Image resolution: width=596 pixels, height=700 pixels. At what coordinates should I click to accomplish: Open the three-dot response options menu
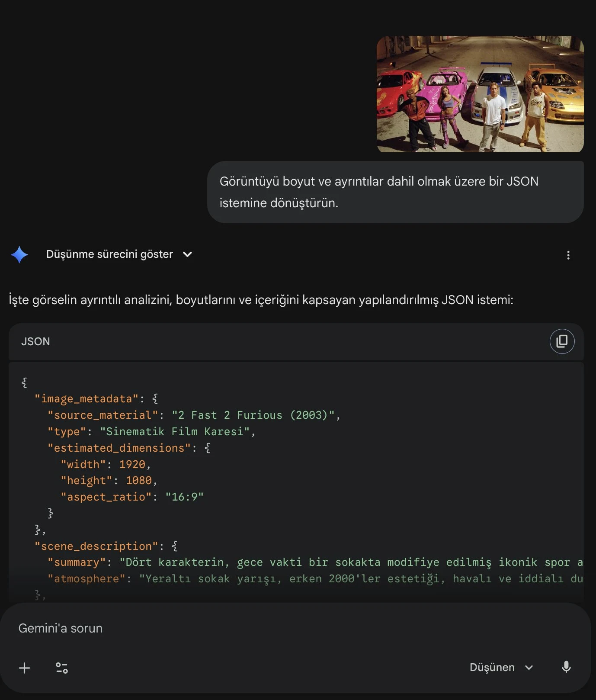[x=568, y=255]
